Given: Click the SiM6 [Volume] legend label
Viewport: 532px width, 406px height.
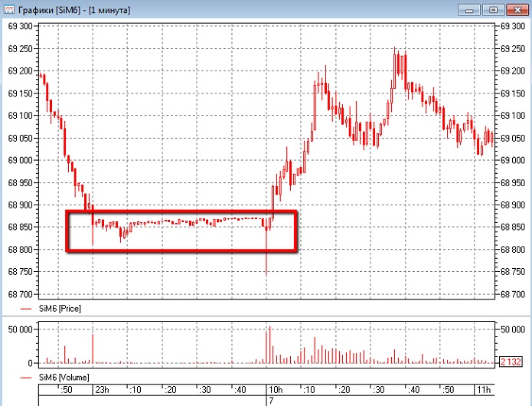Looking at the screenshot, I should point(64,377).
